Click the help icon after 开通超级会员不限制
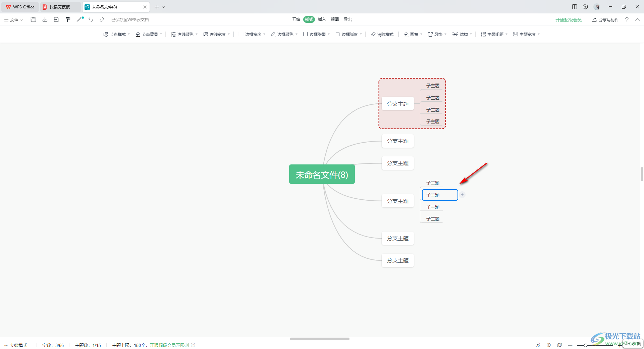The width and height of the screenshot is (644, 349). [x=193, y=345]
